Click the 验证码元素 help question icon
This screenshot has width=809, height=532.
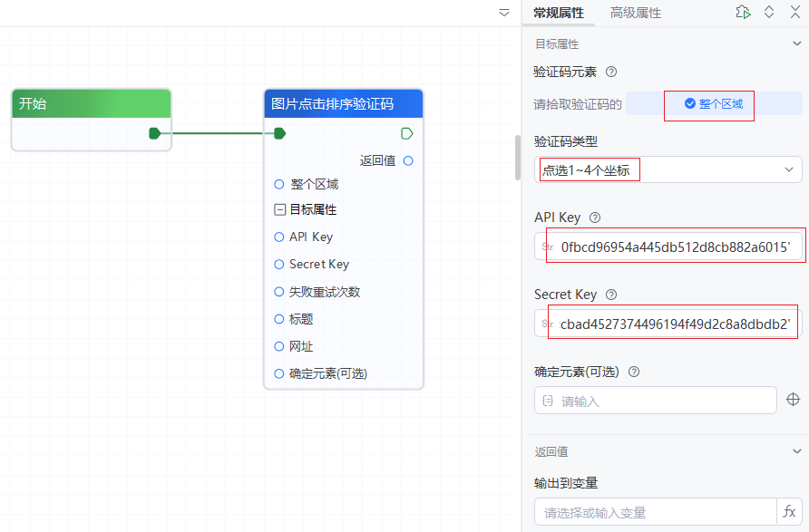click(x=611, y=72)
